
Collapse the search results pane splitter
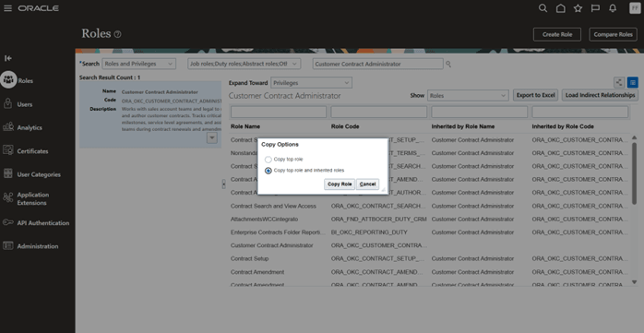pyautogui.click(x=224, y=184)
